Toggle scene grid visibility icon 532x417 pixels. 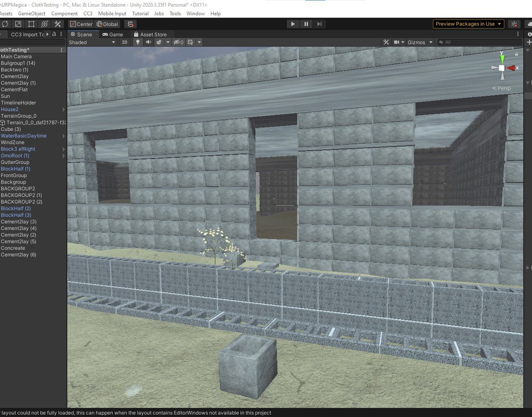191,42
